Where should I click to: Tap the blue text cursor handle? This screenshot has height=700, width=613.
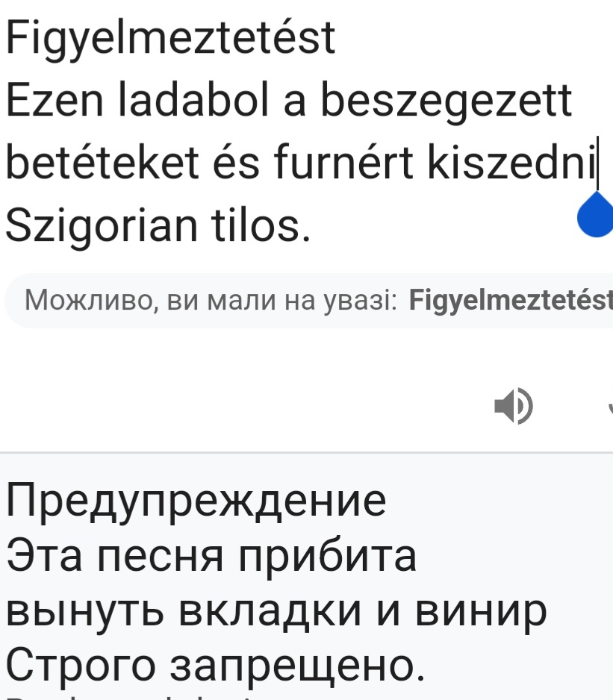click(x=596, y=214)
